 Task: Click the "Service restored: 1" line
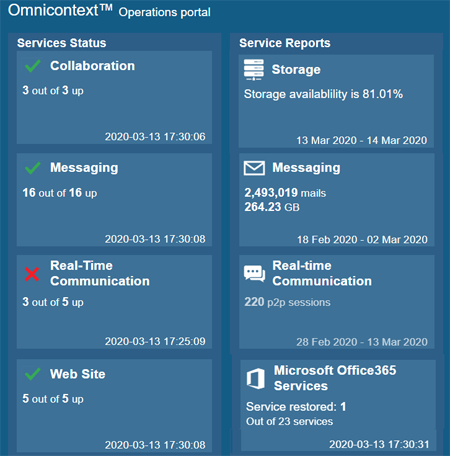click(x=296, y=407)
